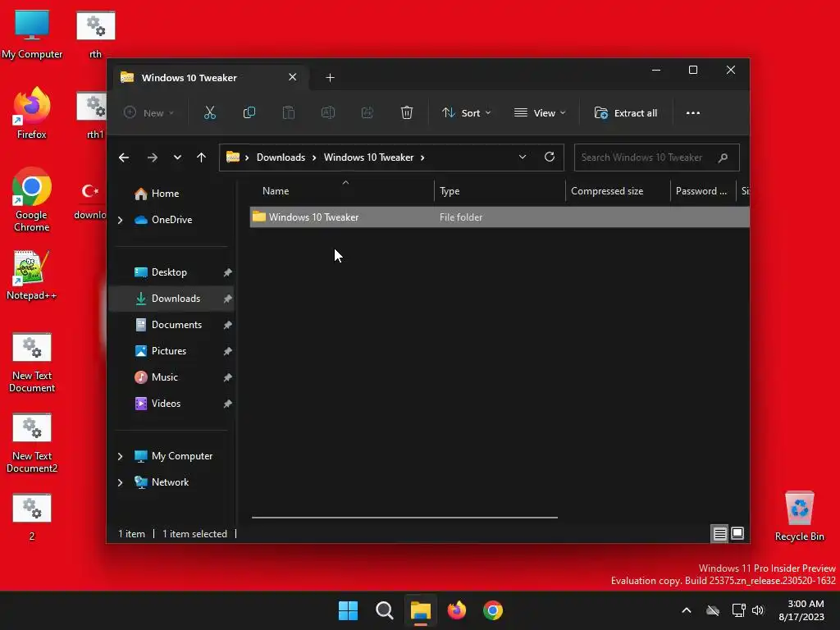This screenshot has height=630, width=840.
Task: Select Notepad++ desktop shortcut
Action: (x=32, y=276)
